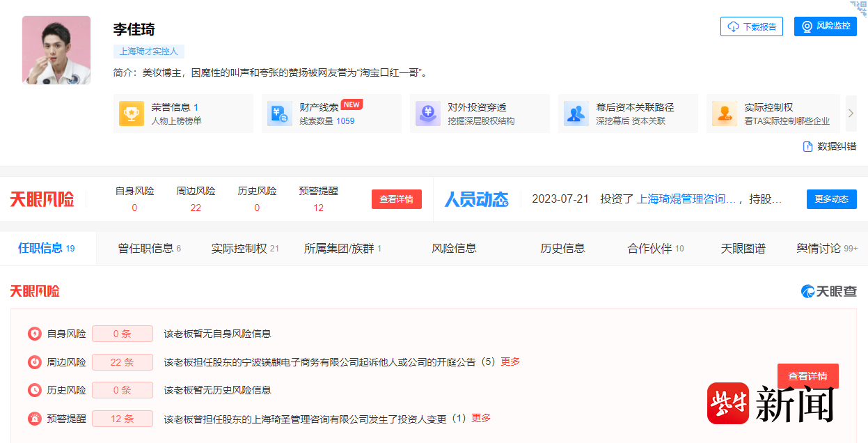Image resolution: width=868 pixels, height=443 pixels.
Task: Click the 历史风险 clock icon
Action: (34, 390)
